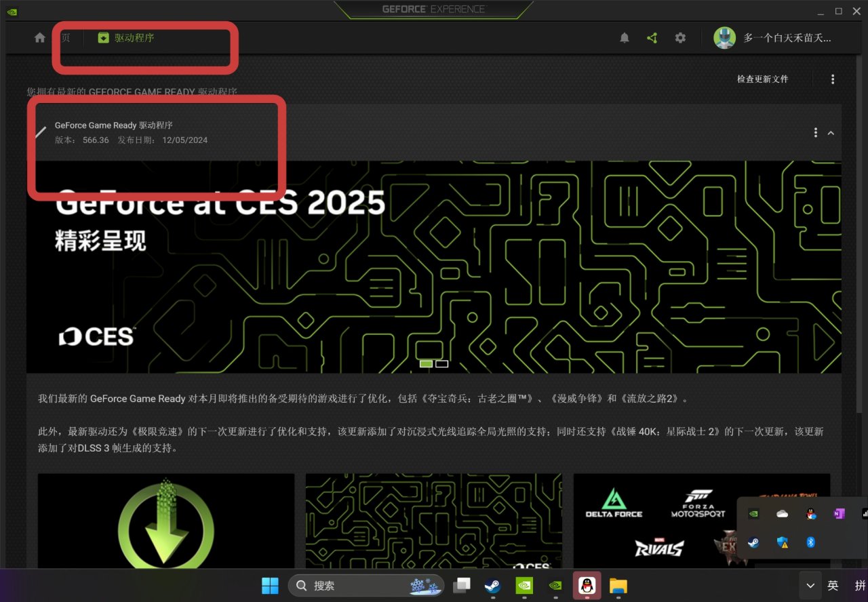Open Windows Security shield warning icon
The height and width of the screenshot is (602, 868).
tap(782, 542)
